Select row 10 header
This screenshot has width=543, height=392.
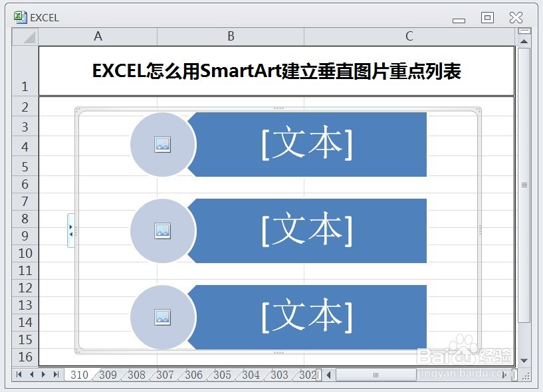[25, 254]
